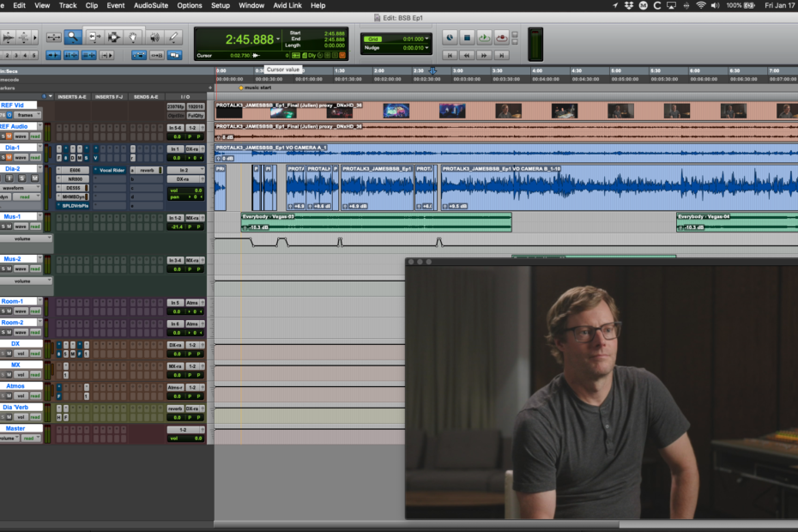Open the reverb send on Dia-2
798x532 pixels.
click(147, 170)
